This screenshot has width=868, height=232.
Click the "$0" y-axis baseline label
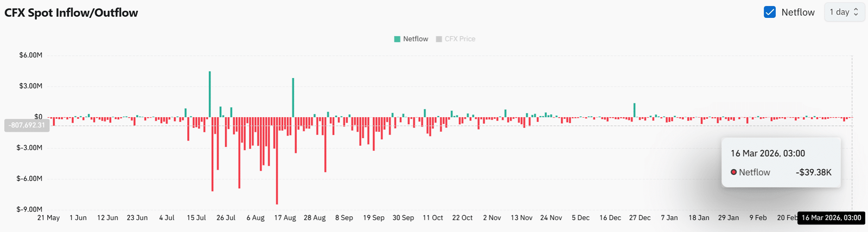pos(38,117)
